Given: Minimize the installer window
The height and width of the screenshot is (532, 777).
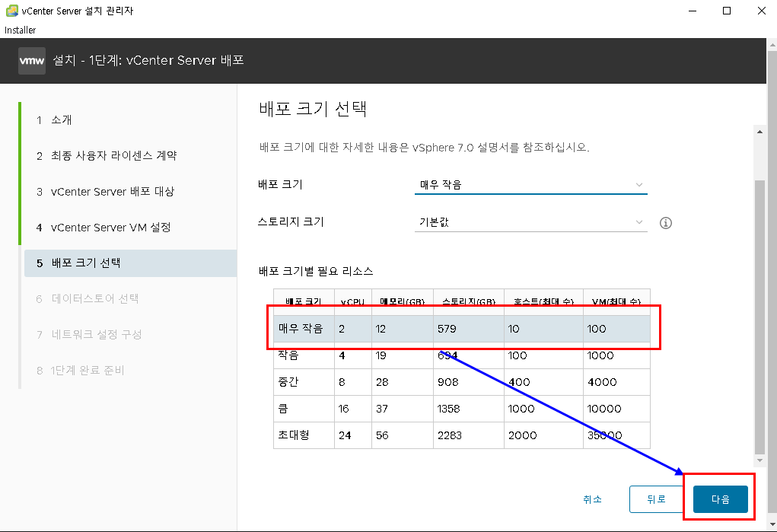Looking at the screenshot, I should [x=693, y=11].
